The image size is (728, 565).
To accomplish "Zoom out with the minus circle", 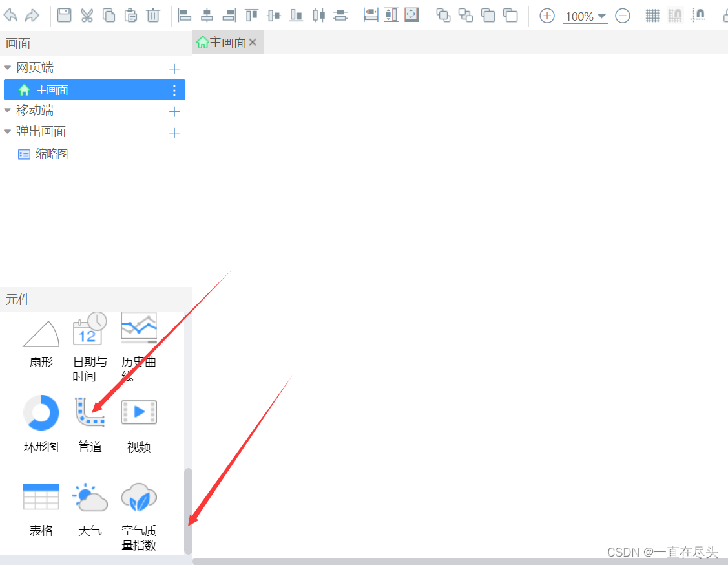I will (623, 16).
